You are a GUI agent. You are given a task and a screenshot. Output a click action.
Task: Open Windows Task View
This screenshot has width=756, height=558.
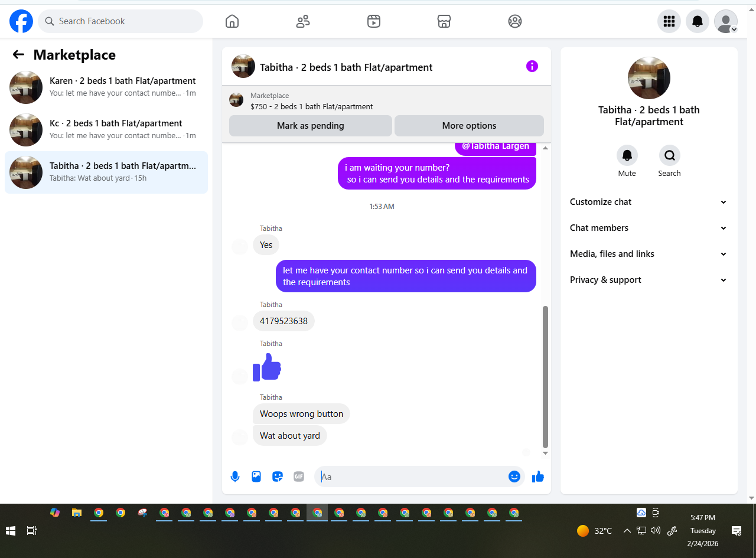coord(32,531)
